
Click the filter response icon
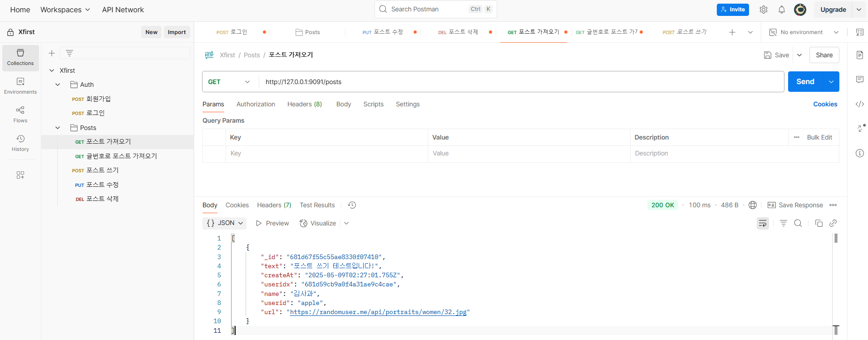784,223
